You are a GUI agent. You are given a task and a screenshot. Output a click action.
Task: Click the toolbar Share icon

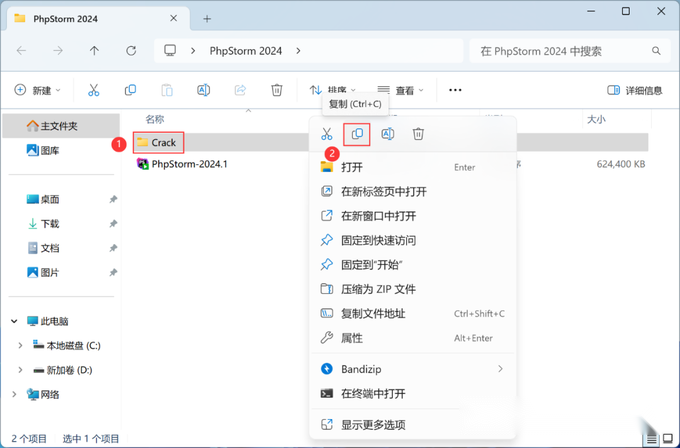tap(240, 90)
